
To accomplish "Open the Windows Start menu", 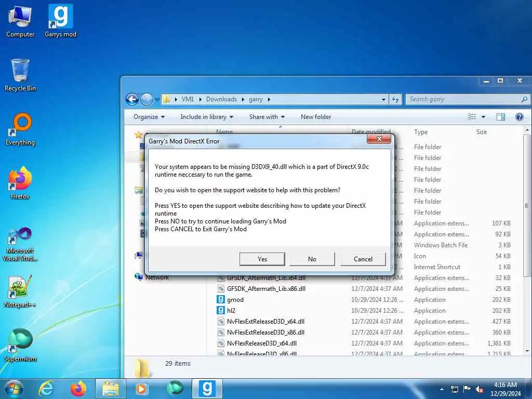I will pos(14,389).
